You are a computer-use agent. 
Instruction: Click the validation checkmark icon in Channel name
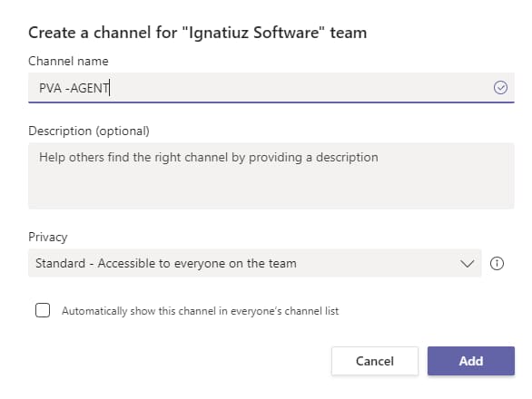coord(500,88)
